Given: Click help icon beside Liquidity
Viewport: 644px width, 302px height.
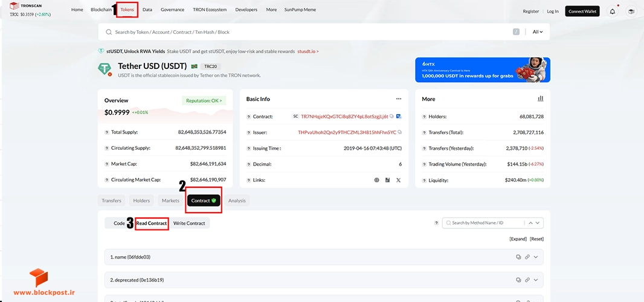Looking at the screenshot, I should click(424, 181).
